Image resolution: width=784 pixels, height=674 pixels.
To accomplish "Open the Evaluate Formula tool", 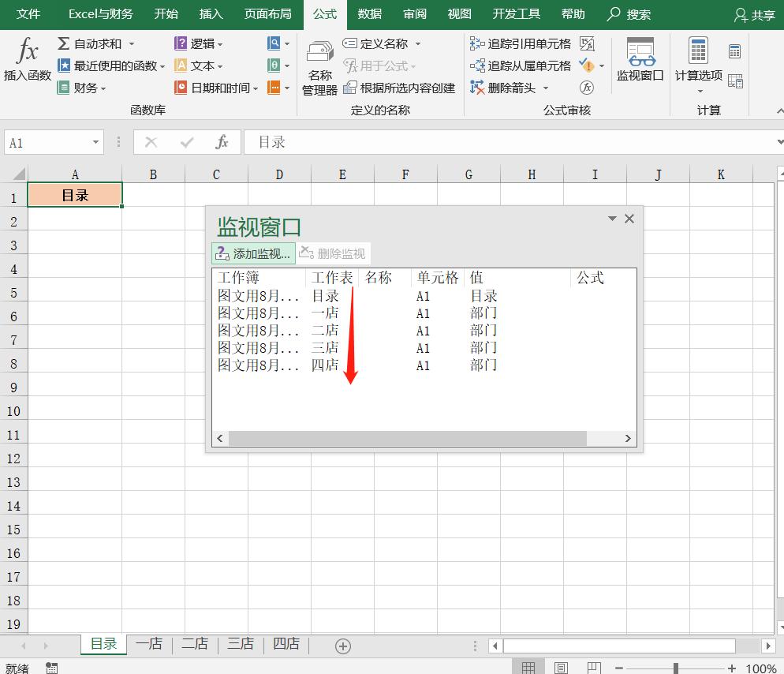I will click(x=587, y=87).
